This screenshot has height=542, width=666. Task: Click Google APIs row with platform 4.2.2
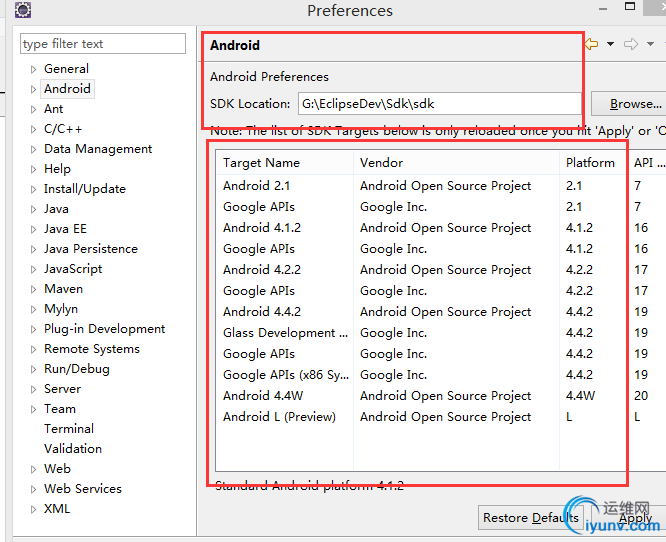tap(441, 291)
